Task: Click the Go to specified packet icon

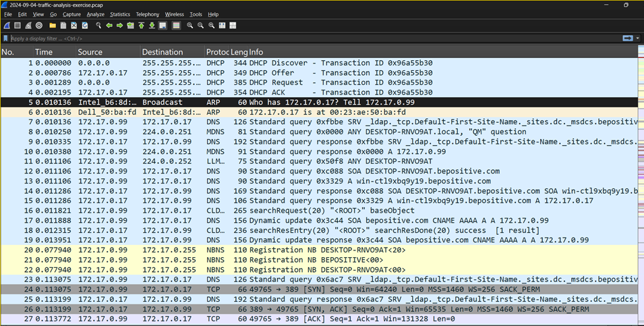Action: 131,26
